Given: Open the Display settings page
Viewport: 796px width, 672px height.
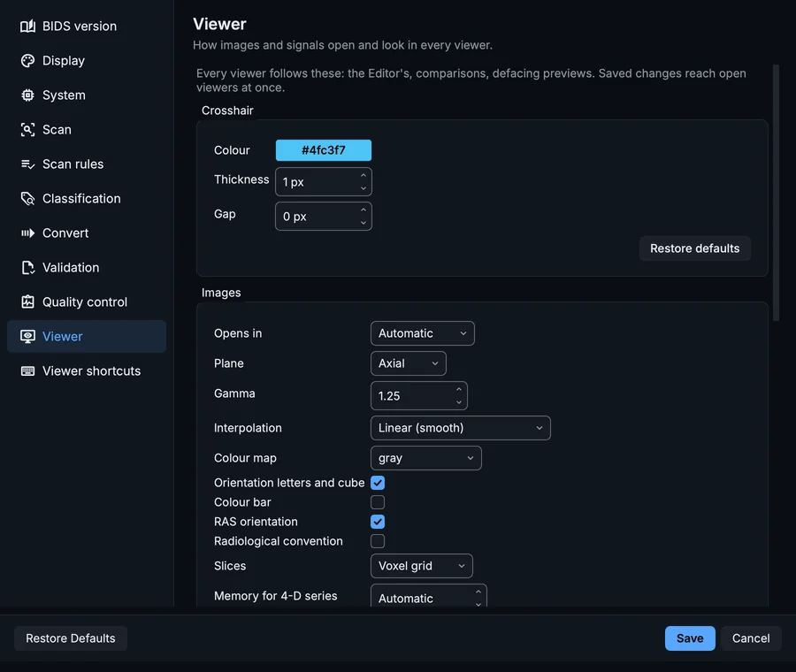Looking at the screenshot, I should (x=87, y=60).
